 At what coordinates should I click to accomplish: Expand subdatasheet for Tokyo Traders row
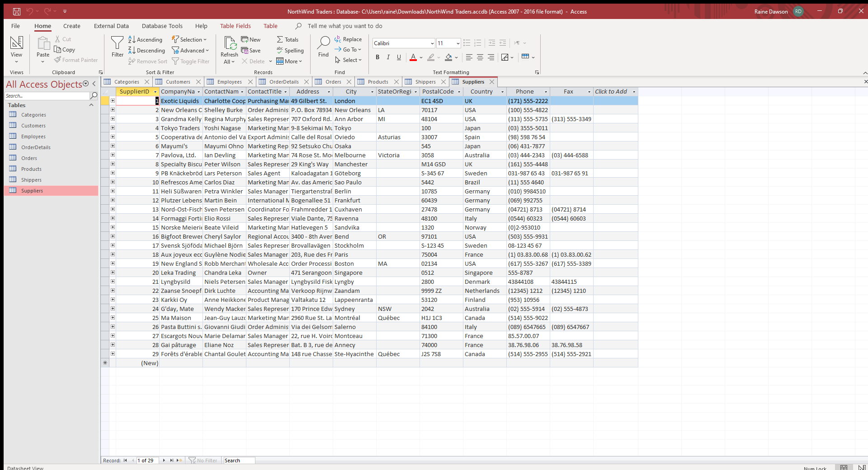point(113,128)
